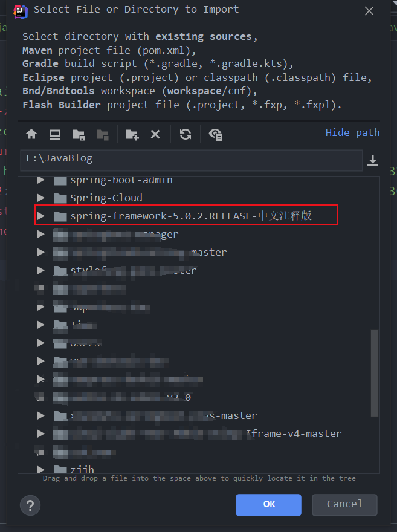
Task: Click the IntelliJ IDEA logo in the title bar
Action: click(20, 11)
